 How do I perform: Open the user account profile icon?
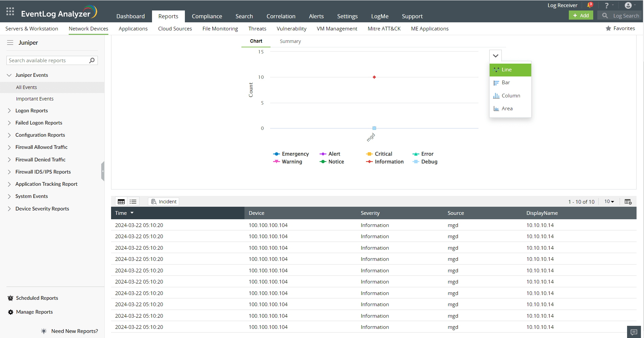tap(628, 5)
